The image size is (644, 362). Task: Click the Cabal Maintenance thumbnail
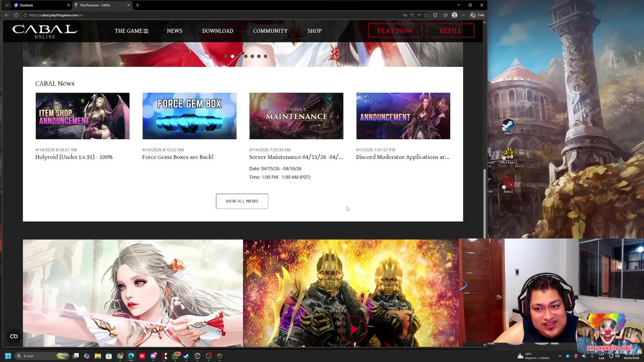click(296, 116)
